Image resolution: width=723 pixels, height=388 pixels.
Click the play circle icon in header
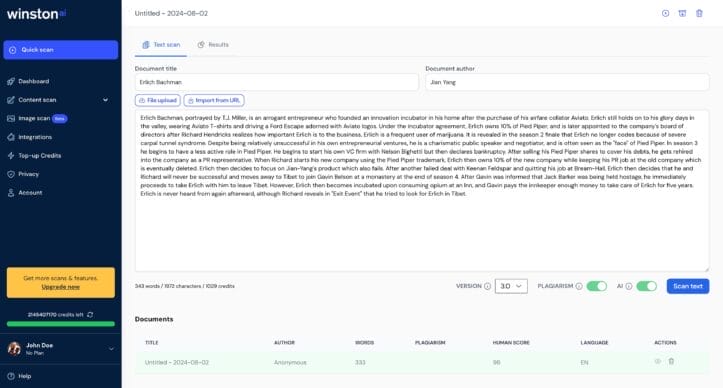[x=665, y=13]
